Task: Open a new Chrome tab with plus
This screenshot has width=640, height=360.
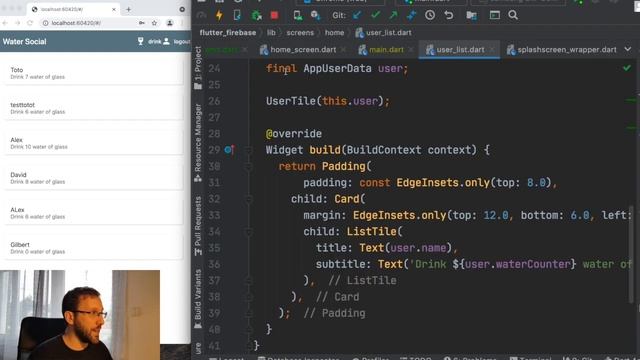Action: point(128,9)
